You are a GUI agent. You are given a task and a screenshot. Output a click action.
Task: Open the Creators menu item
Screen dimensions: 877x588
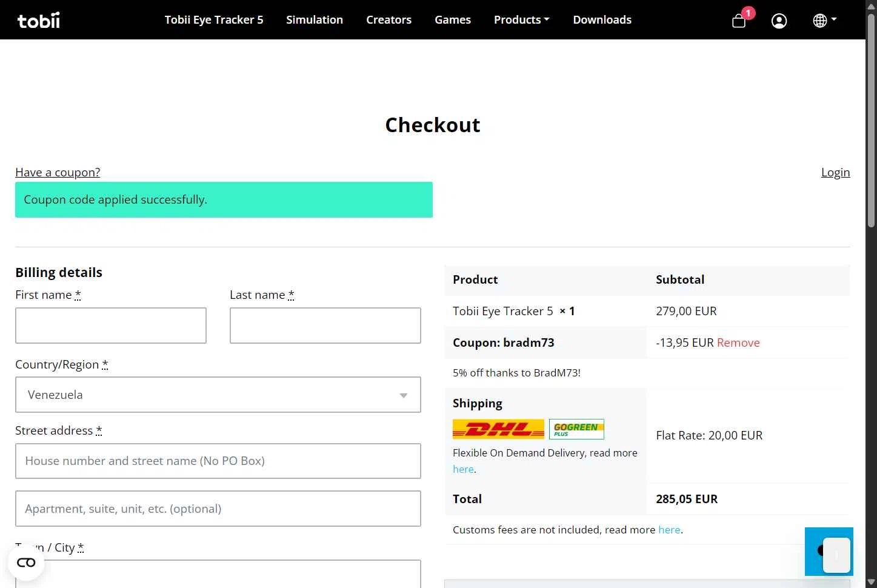tap(388, 19)
